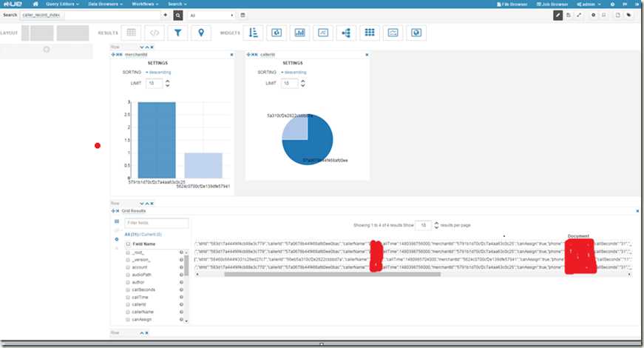Click the Hue logo
The image size is (644, 348).
13,4
